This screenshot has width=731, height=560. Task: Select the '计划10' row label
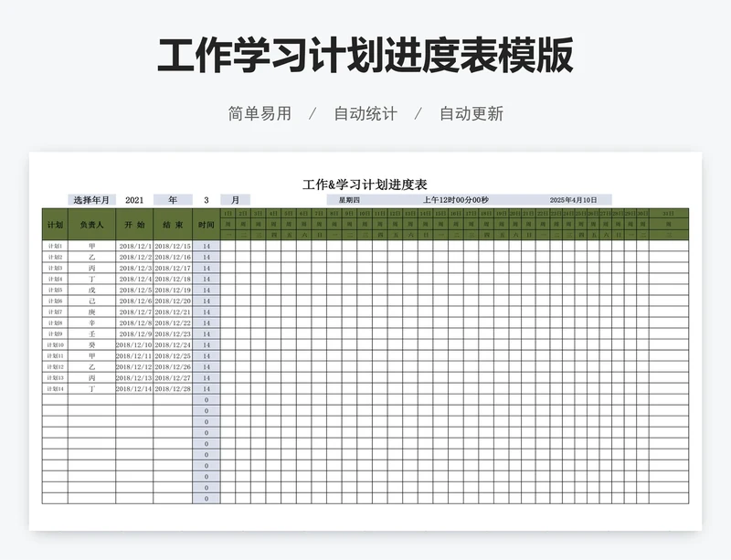point(55,345)
